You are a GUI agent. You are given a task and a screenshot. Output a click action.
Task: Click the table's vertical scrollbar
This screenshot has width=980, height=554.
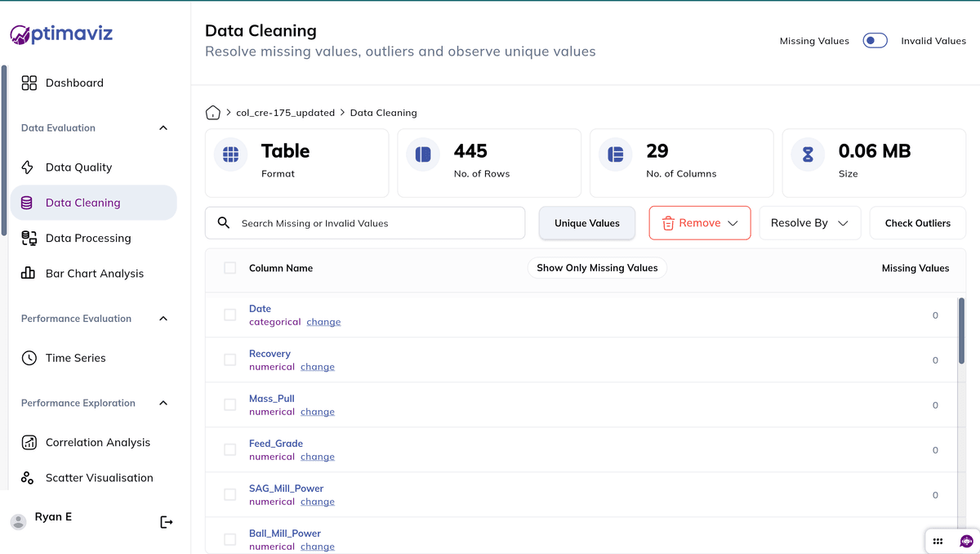click(961, 331)
